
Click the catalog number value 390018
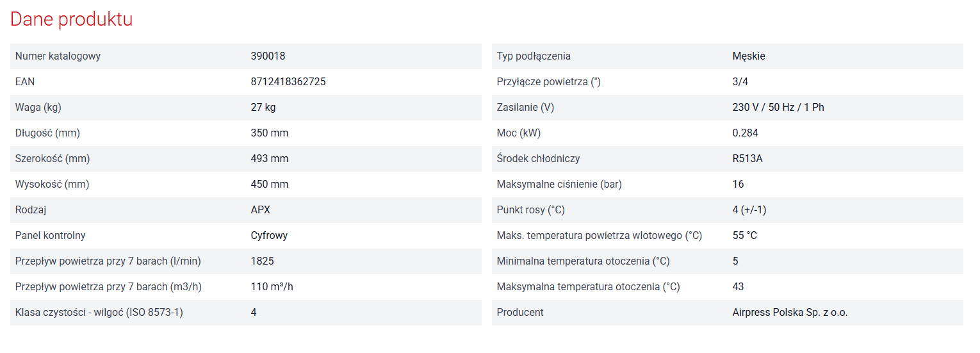tap(268, 56)
